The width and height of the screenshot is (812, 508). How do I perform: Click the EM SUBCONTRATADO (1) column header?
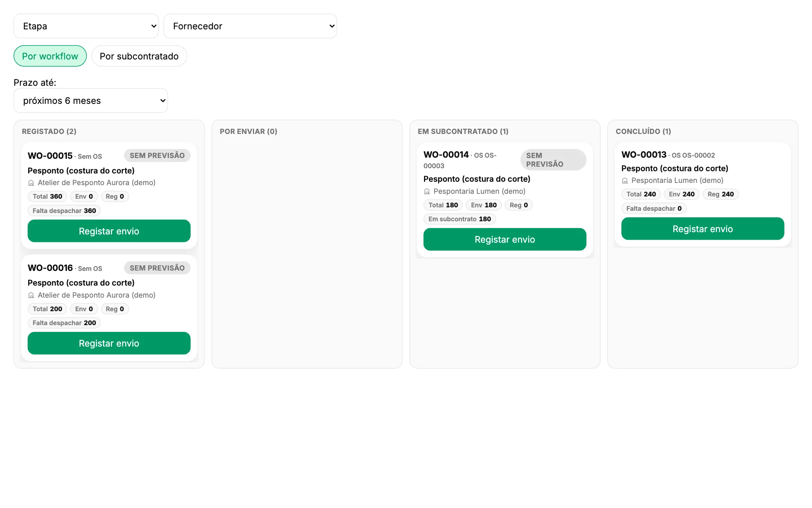(x=463, y=131)
